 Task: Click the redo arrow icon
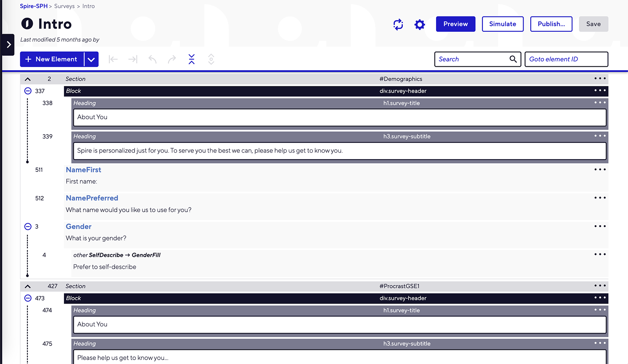(x=172, y=59)
